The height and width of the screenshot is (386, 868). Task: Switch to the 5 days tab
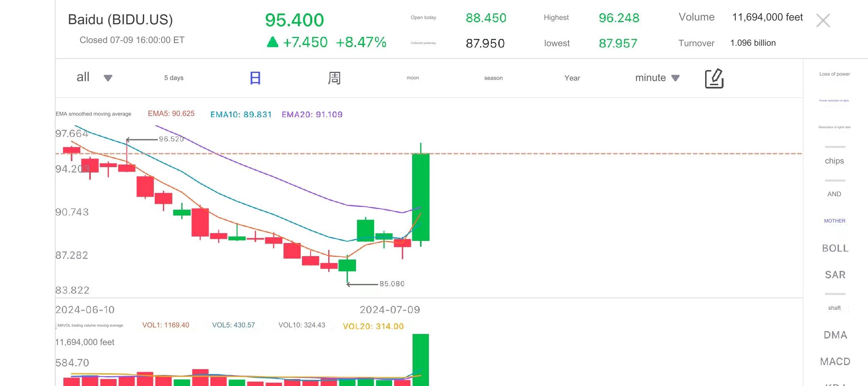click(x=174, y=78)
